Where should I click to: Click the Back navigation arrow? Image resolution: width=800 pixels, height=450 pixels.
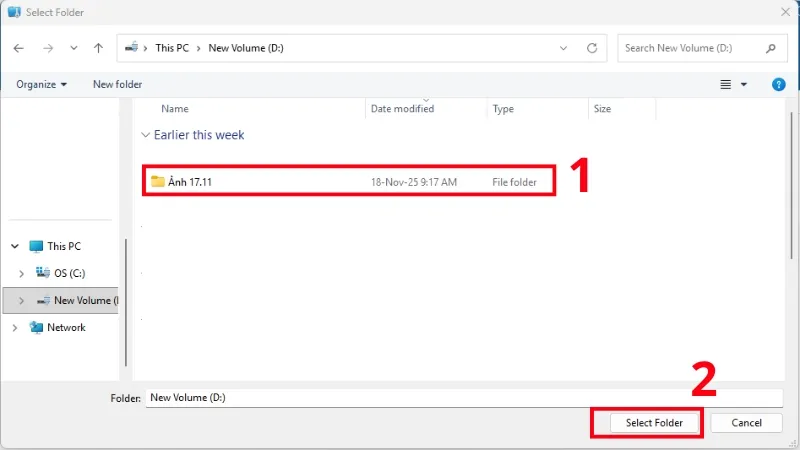pos(19,48)
